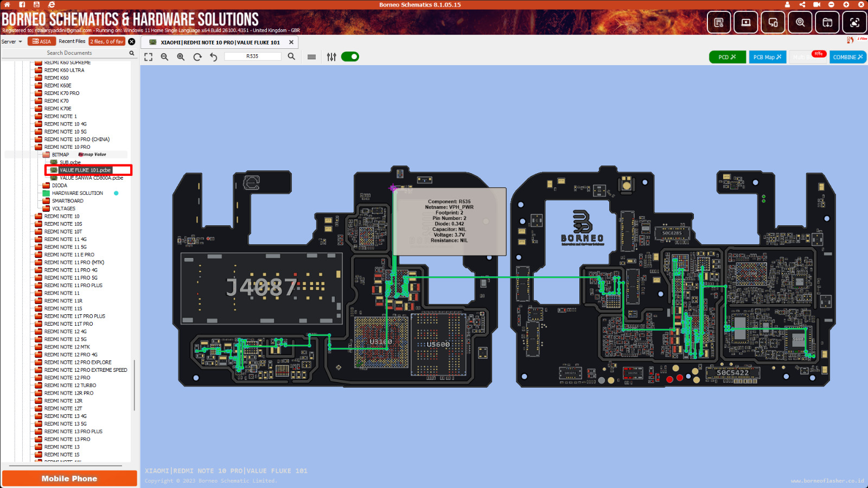Viewport: 868px width, 488px height.
Task: Open the user account icon
Action: pyautogui.click(x=787, y=4)
